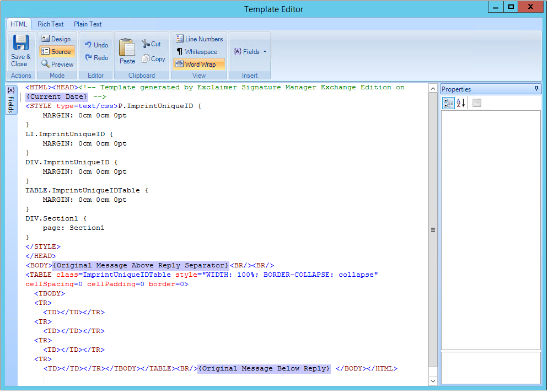Click the editor scrollbar down arrow
The image size is (548, 392).
tap(433, 381)
